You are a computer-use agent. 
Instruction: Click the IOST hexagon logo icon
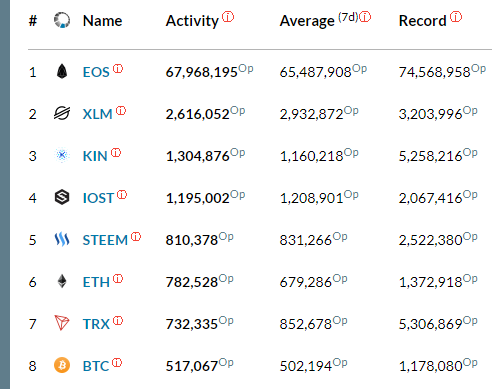pyautogui.click(x=62, y=197)
